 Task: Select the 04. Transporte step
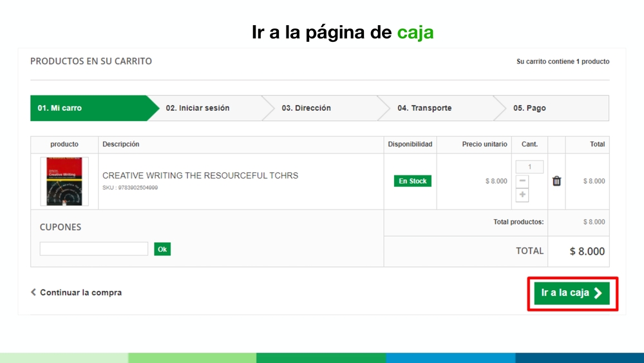coord(440,108)
